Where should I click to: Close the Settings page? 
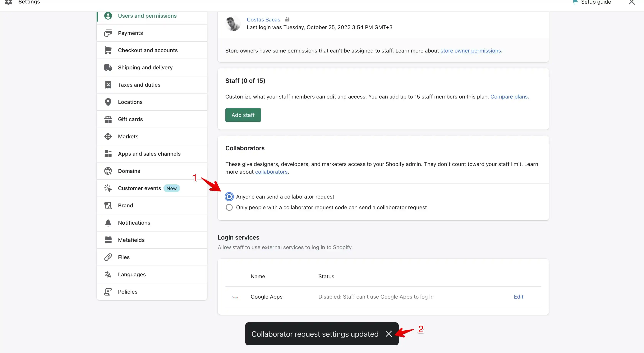[632, 2]
